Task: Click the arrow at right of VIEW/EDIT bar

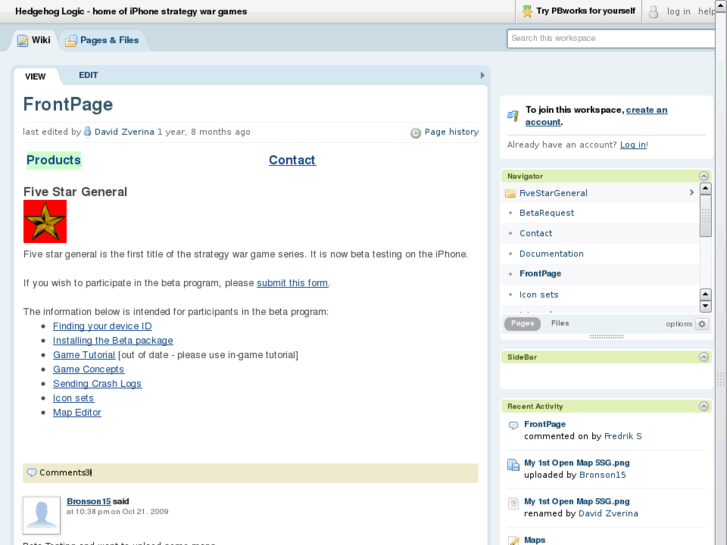Action: click(x=482, y=75)
